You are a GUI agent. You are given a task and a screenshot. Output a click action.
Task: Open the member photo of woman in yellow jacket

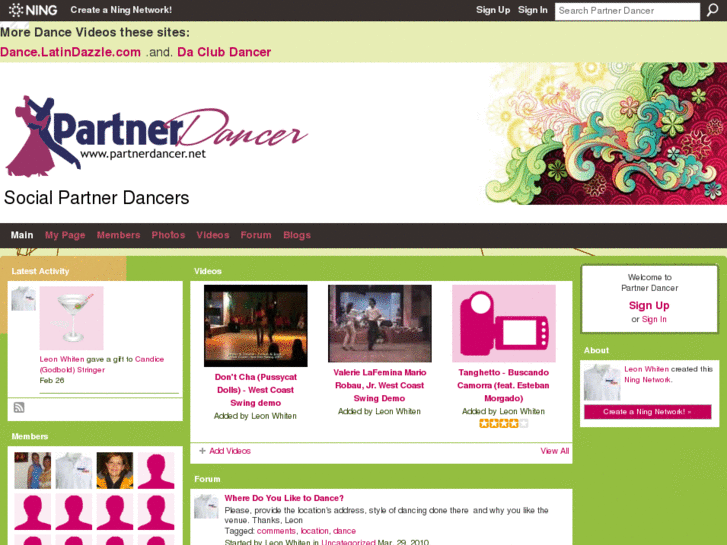[x=115, y=470]
